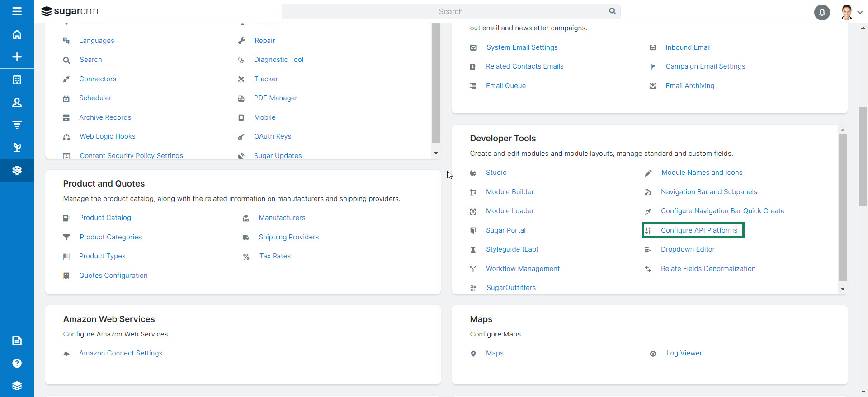The width and height of the screenshot is (868, 397).
Task: Click the magnifier icon in search bar
Action: [612, 11]
